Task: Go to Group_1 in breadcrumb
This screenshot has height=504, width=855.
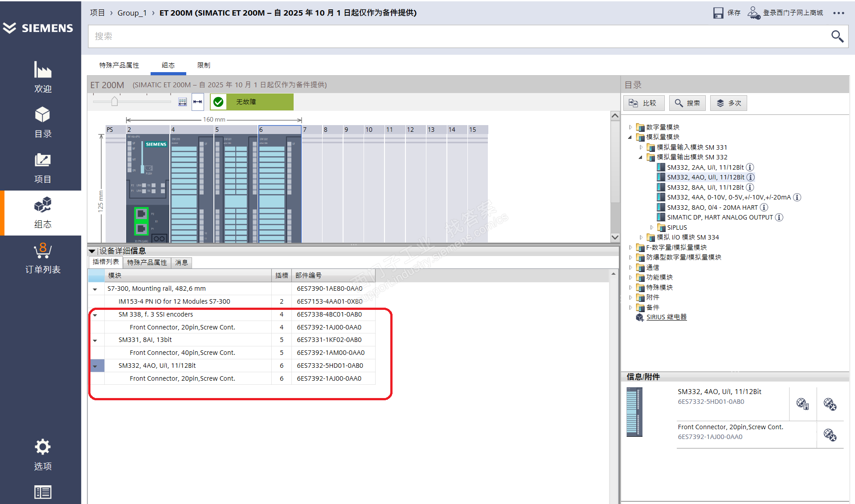Action: 132,13
